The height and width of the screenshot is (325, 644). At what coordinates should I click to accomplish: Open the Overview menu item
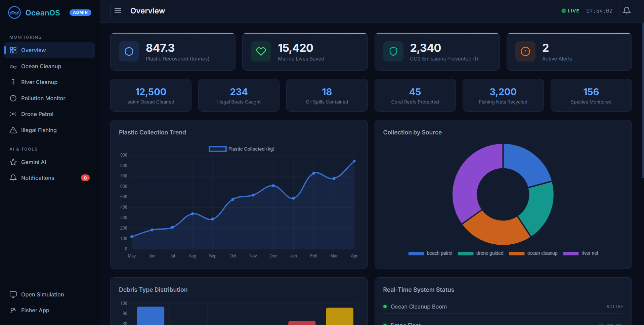(x=49, y=50)
